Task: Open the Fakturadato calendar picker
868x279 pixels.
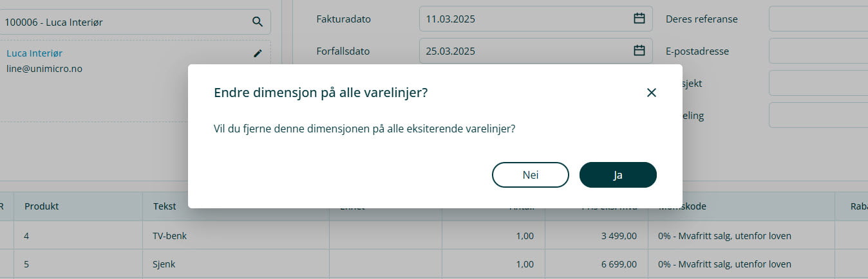Action: pos(639,19)
